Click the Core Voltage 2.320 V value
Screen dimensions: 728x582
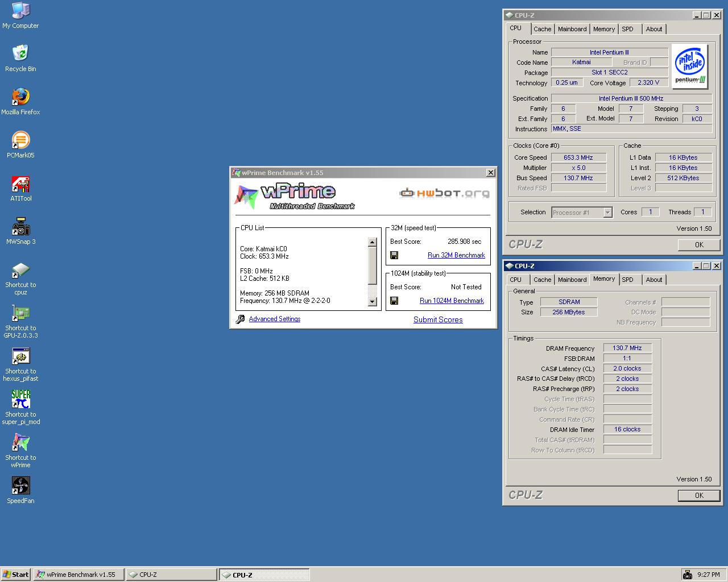pyautogui.click(x=648, y=82)
